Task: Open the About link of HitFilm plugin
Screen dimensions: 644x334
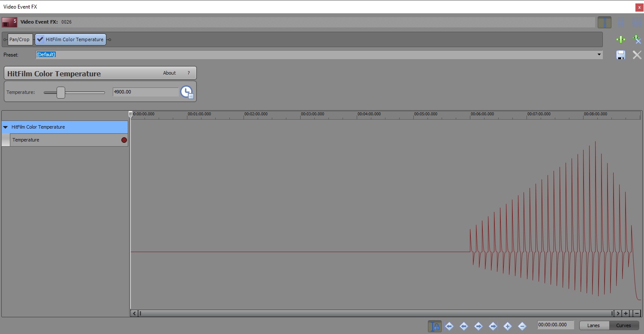Action: [x=169, y=73]
